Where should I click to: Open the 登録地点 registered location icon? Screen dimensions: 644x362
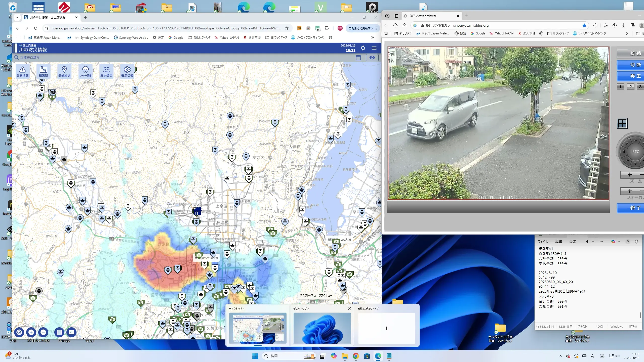[64, 71]
